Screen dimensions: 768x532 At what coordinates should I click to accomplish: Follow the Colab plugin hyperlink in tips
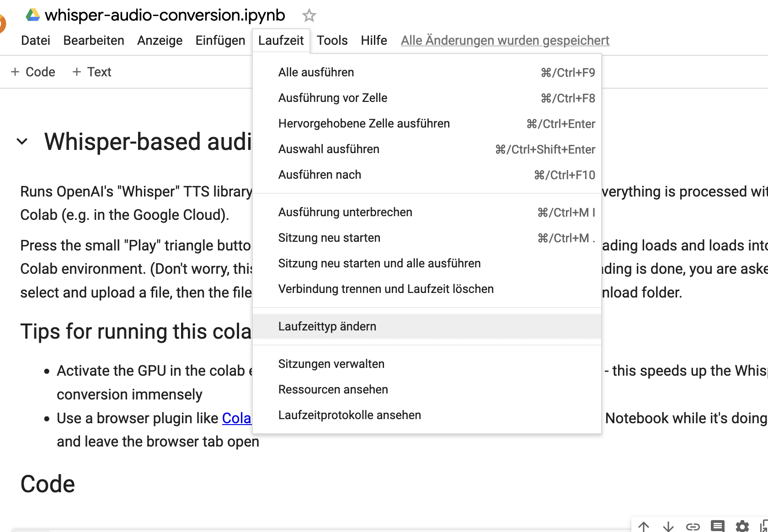pos(237,418)
